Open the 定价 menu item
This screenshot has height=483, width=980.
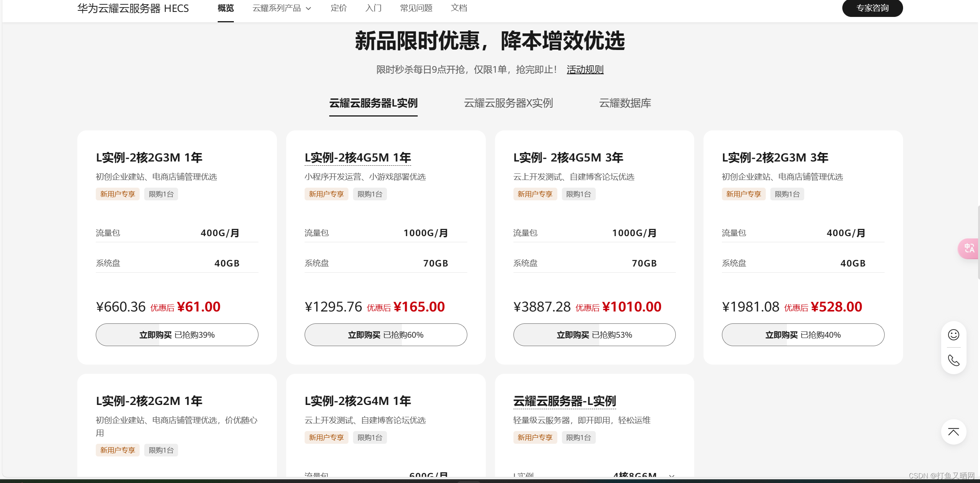(x=338, y=8)
